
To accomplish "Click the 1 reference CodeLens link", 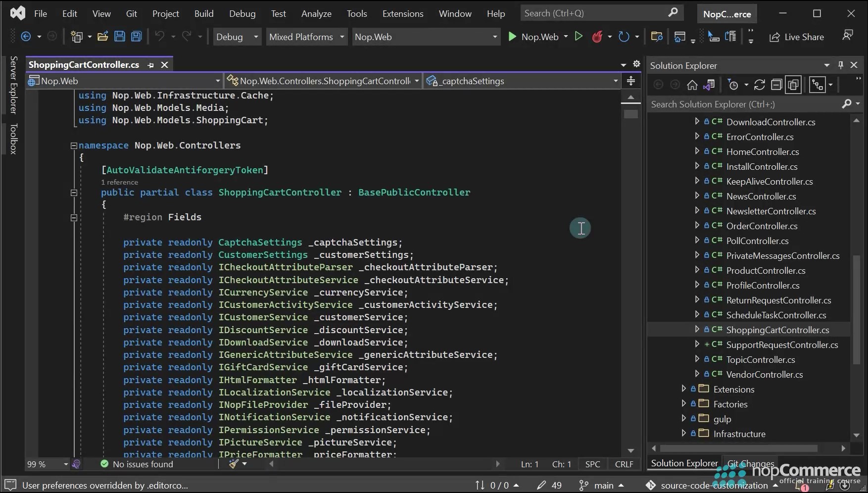I will (120, 182).
